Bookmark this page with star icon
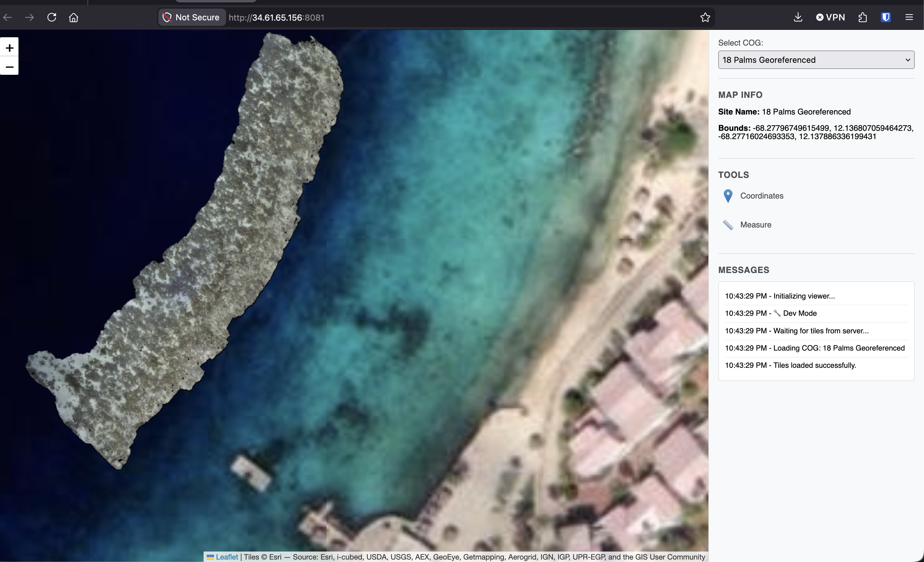 point(705,17)
